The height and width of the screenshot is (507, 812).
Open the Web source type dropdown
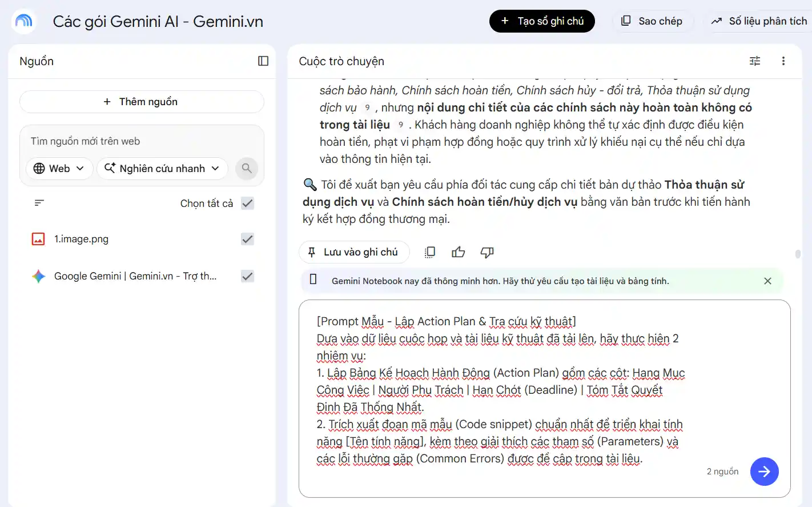pos(59,169)
